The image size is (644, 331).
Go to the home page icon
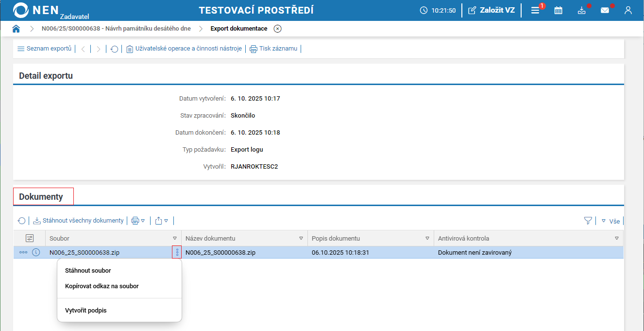coord(16,29)
